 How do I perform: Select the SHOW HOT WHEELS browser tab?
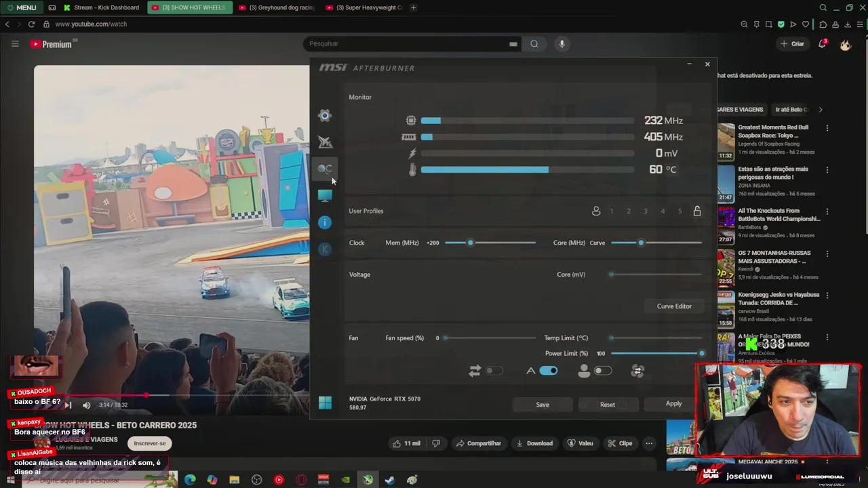(190, 7)
